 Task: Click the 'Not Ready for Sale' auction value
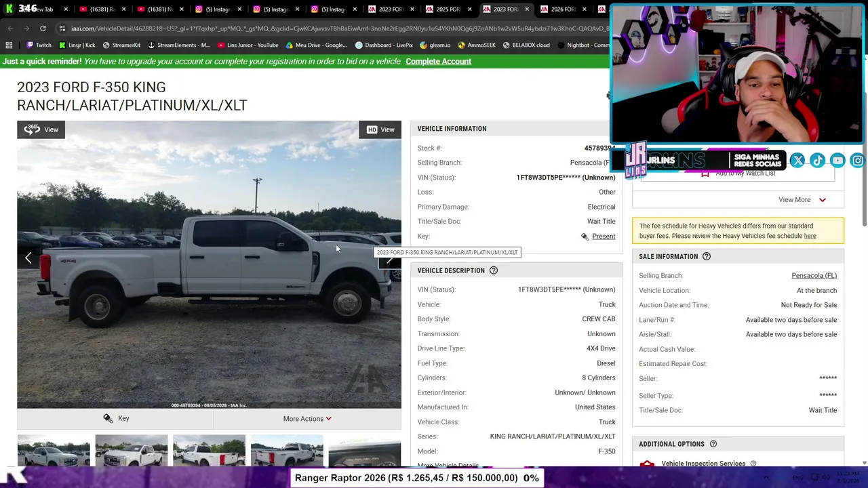point(809,305)
